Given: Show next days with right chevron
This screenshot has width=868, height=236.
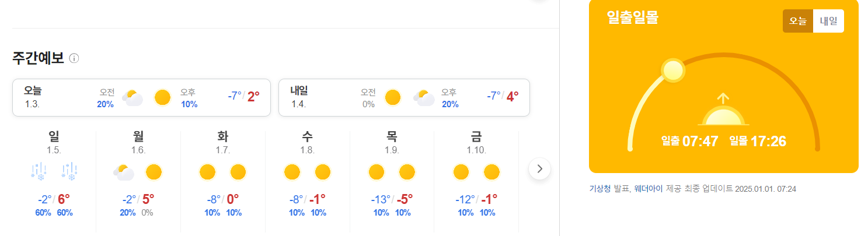Looking at the screenshot, I should point(539,169).
